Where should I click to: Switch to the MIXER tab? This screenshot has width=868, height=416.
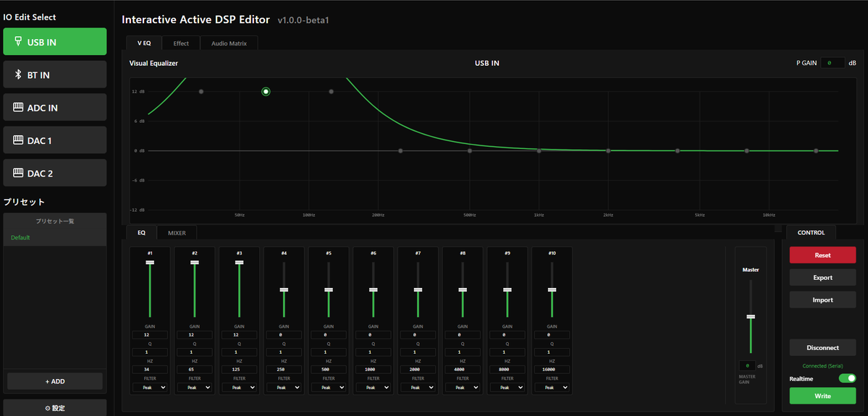[x=177, y=233]
